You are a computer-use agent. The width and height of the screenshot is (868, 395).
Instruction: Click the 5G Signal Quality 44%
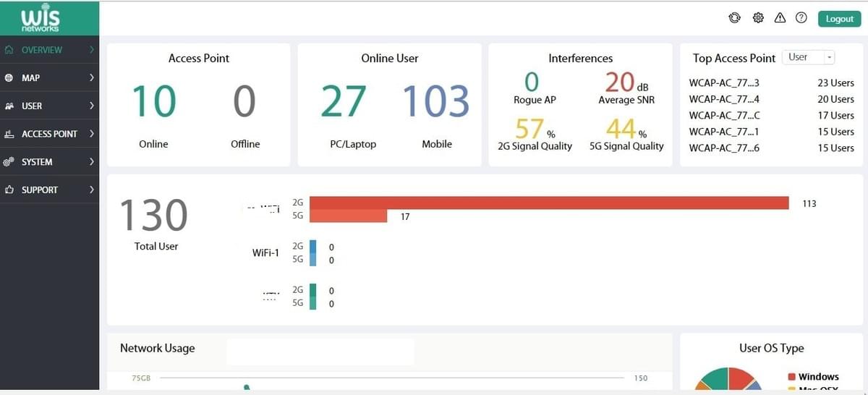tap(626, 129)
